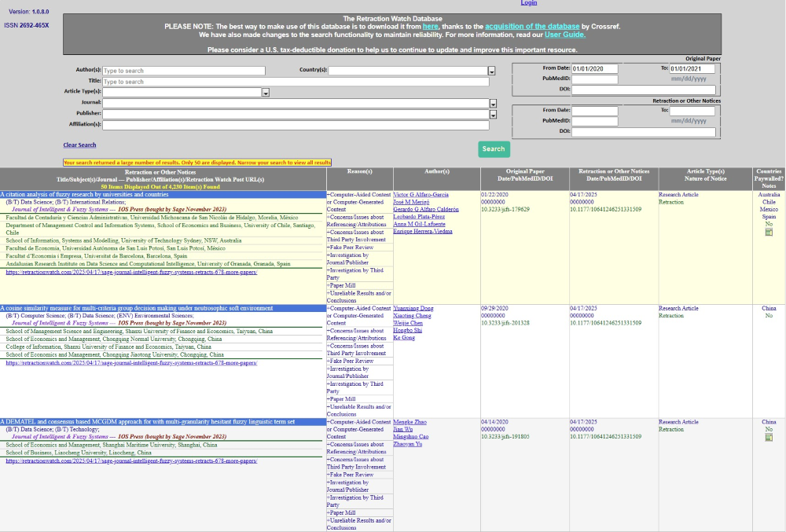The image size is (786, 532).
Task: Open 'acquisition of the database' link
Action: (x=532, y=26)
